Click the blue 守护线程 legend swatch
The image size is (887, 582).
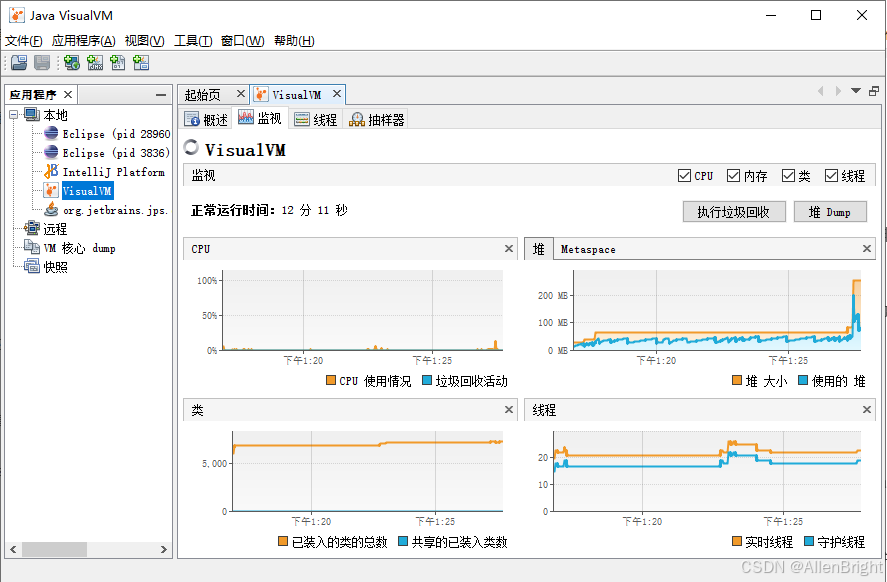coord(808,541)
